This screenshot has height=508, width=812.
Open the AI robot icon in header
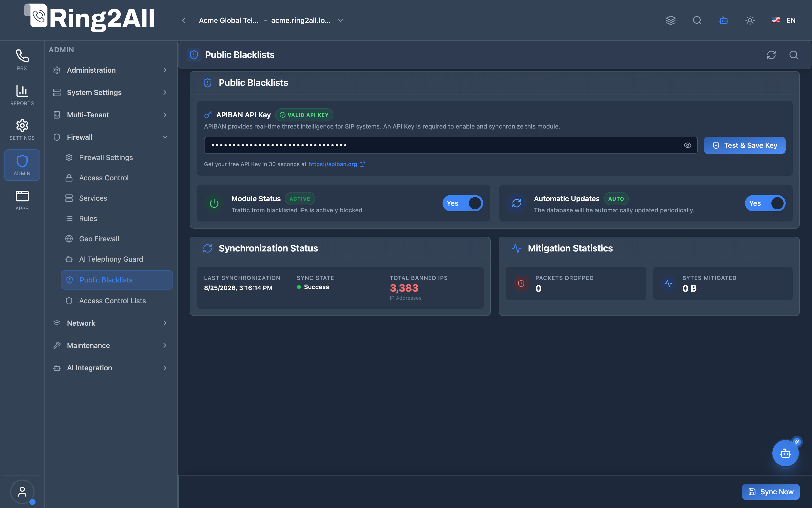point(724,20)
